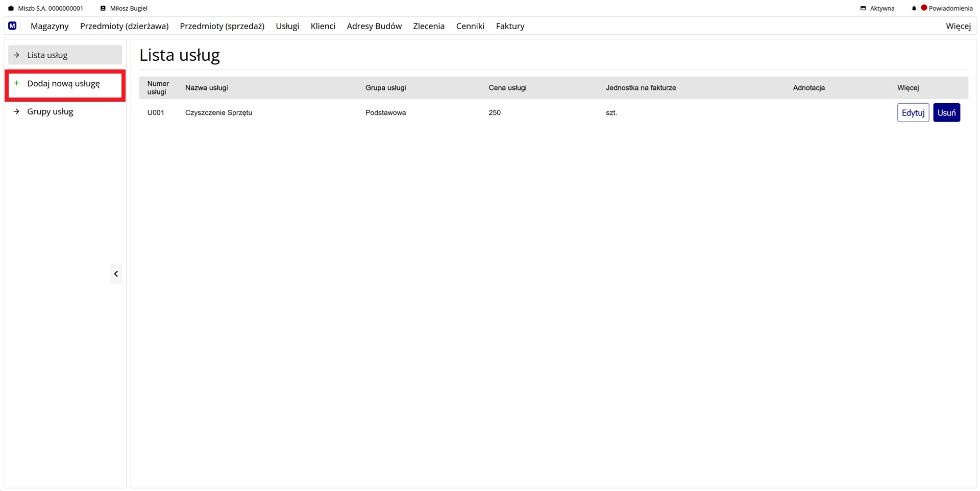Image resolution: width=980 pixels, height=491 pixels.
Task: Delete service U001 with Usuń
Action: point(946,113)
